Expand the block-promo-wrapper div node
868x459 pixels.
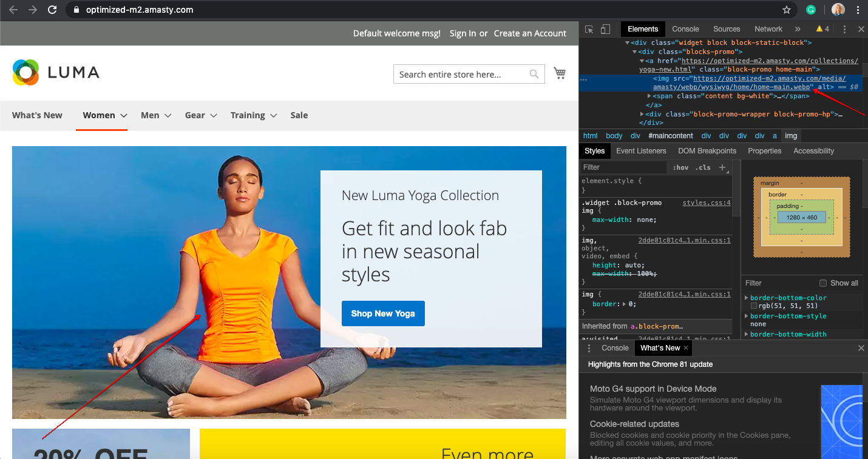(x=642, y=114)
